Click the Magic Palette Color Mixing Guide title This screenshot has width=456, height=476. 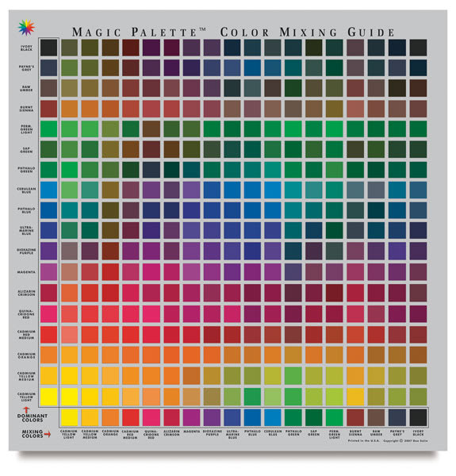pos(233,33)
